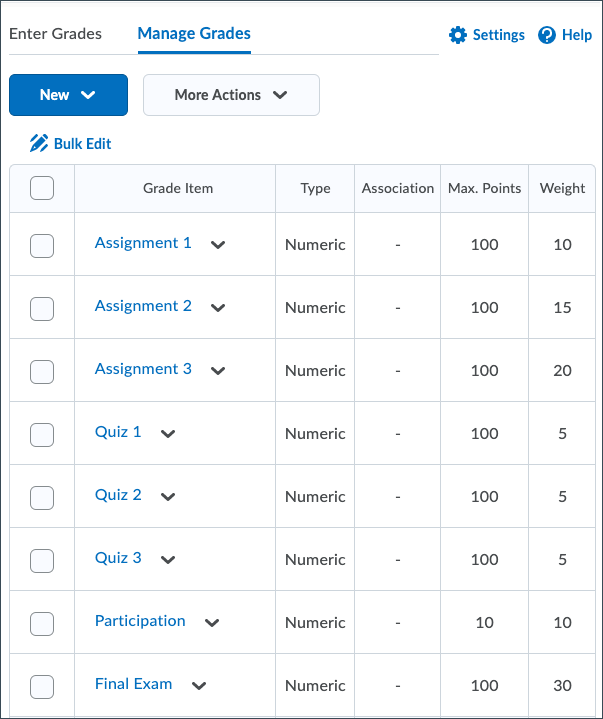Open the Final Exam context menu chevron
Screen dimensions: 603x719
pos(199,686)
